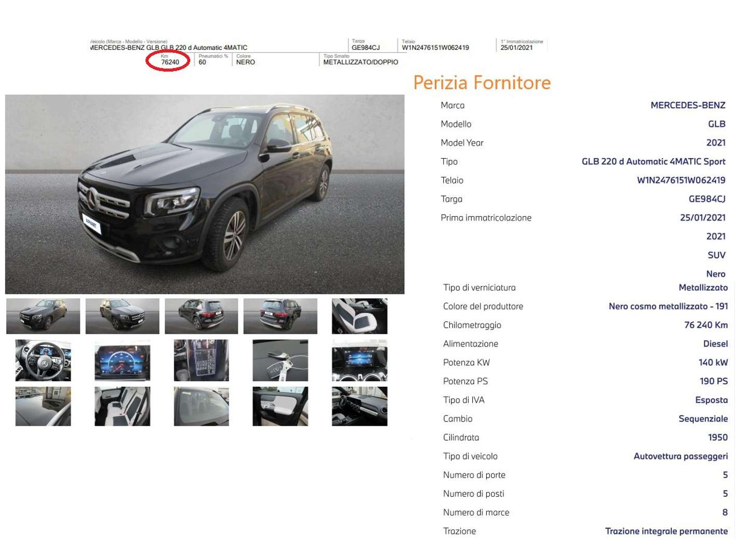
Task: Open the windshield glass photo thumbnail
Action: (201, 407)
